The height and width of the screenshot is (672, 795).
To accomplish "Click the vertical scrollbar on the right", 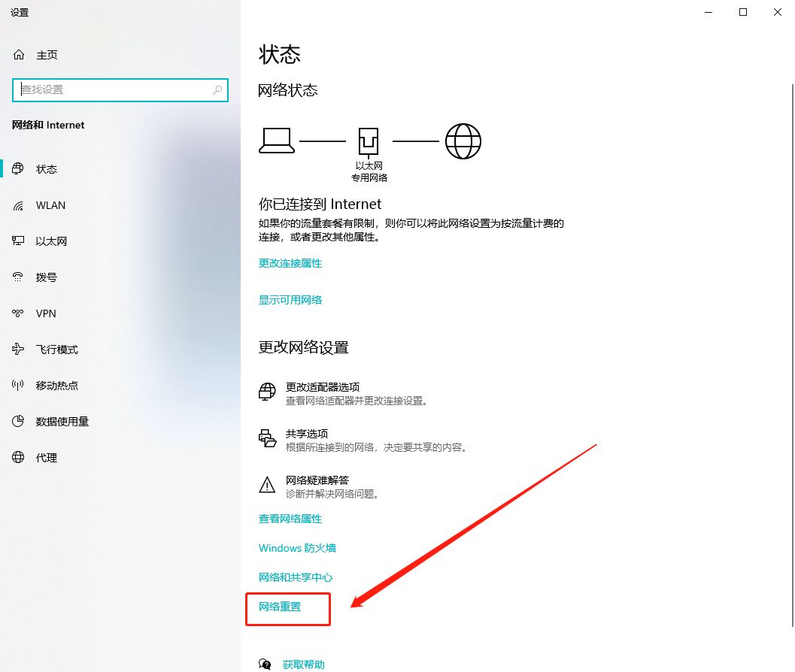I will tap(792, 355).
